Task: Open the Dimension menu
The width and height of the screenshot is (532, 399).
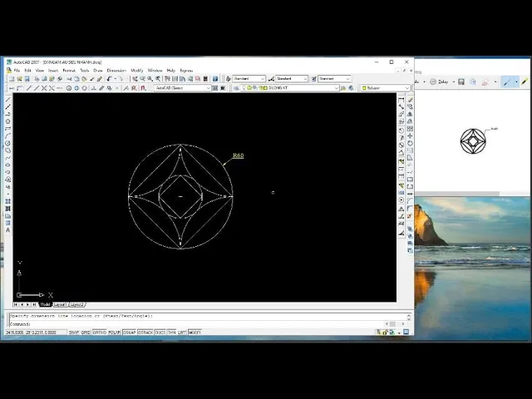Action: (x=116, y=71)
